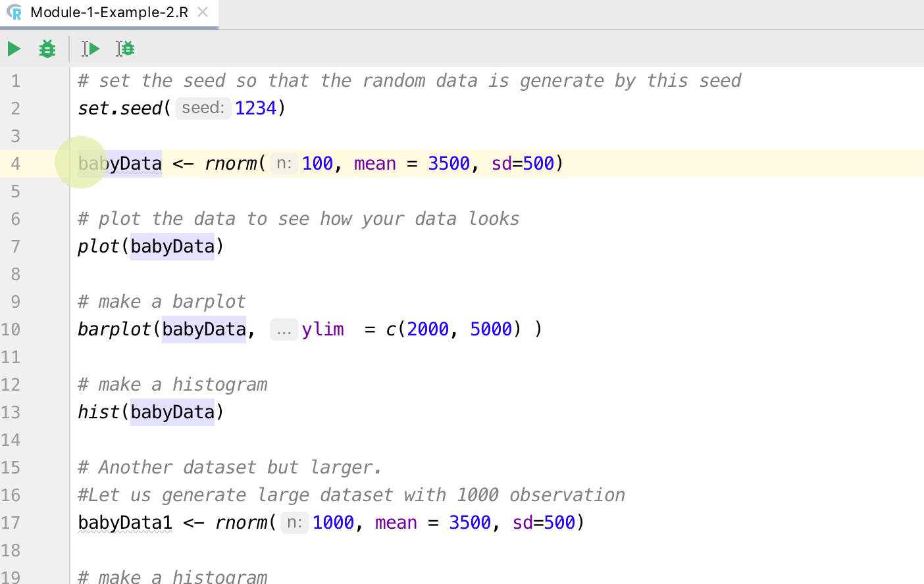Run the R script with green play button

[14, 49]
